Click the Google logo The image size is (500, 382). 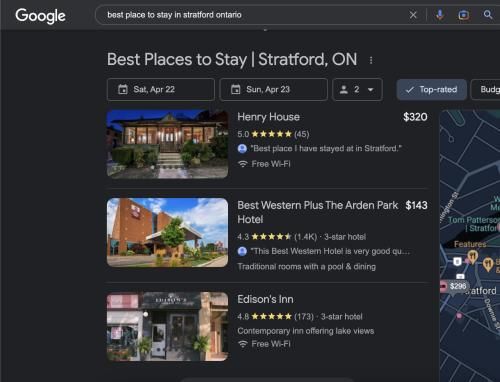coord(40,16)
